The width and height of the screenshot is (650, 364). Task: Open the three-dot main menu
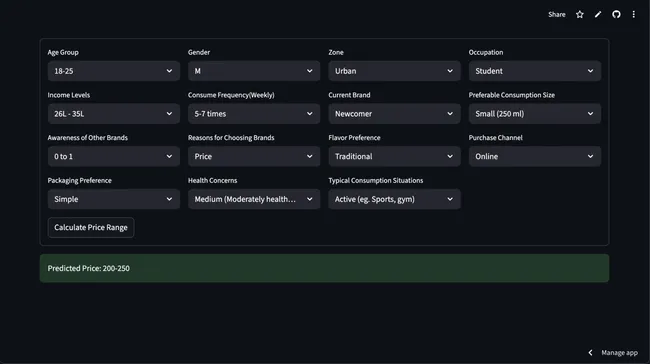coord(633,15)
